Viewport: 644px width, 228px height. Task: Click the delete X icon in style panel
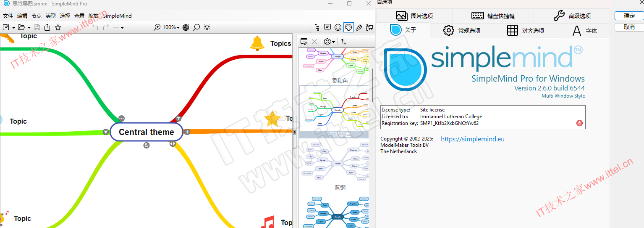tap(314, 42)
